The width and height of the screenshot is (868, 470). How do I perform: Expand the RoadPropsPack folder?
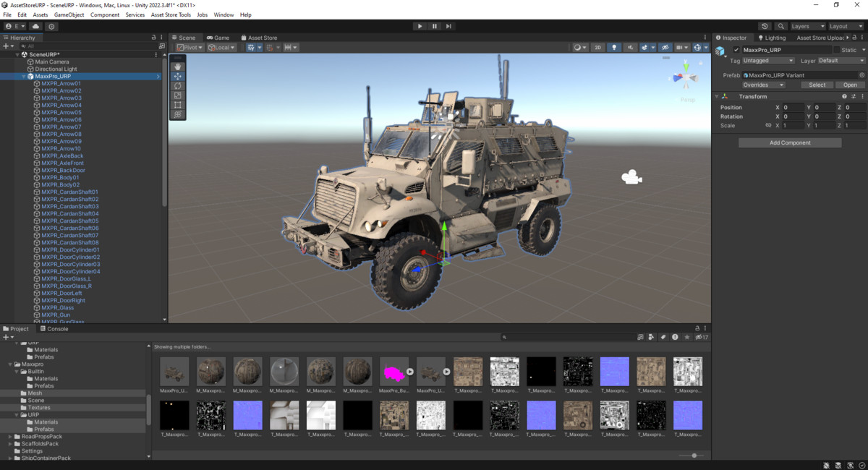point(10,437)
